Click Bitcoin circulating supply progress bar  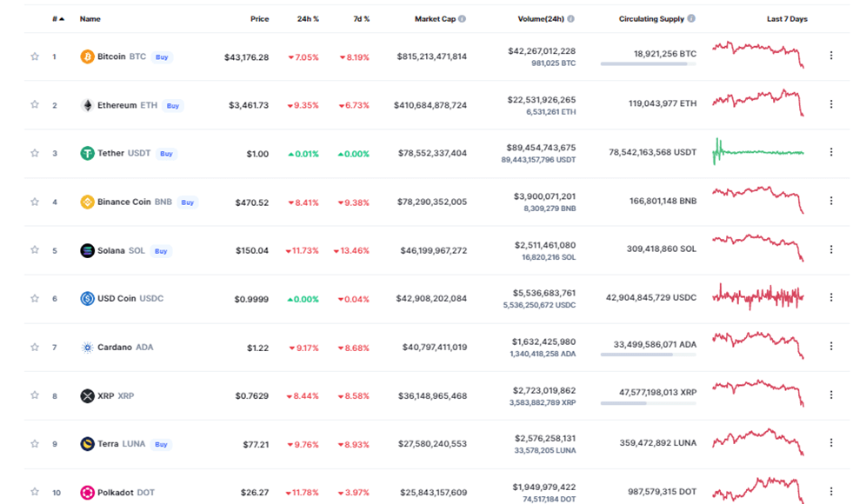pos(649,64)
